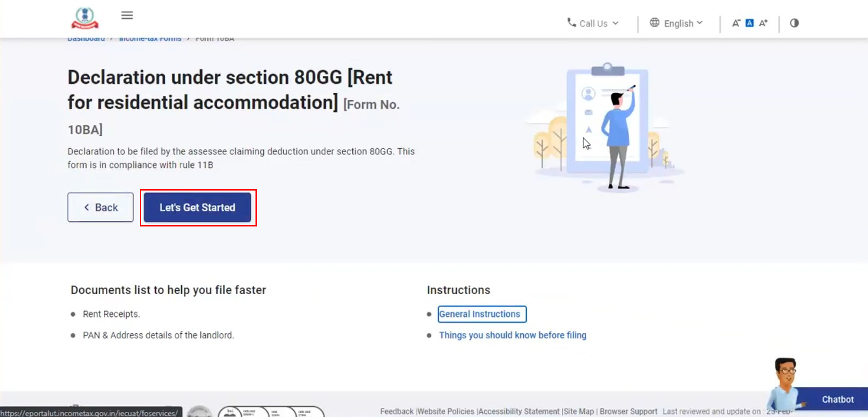Open the hamburger navigation menu
868x417 pixels.
pyautogui.click(x=127, y=16)
